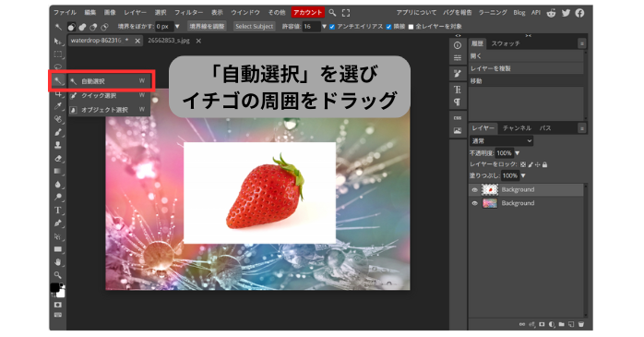Open the 不透明度 dropdown arrow
644x337 pixels.
point(518,153)
